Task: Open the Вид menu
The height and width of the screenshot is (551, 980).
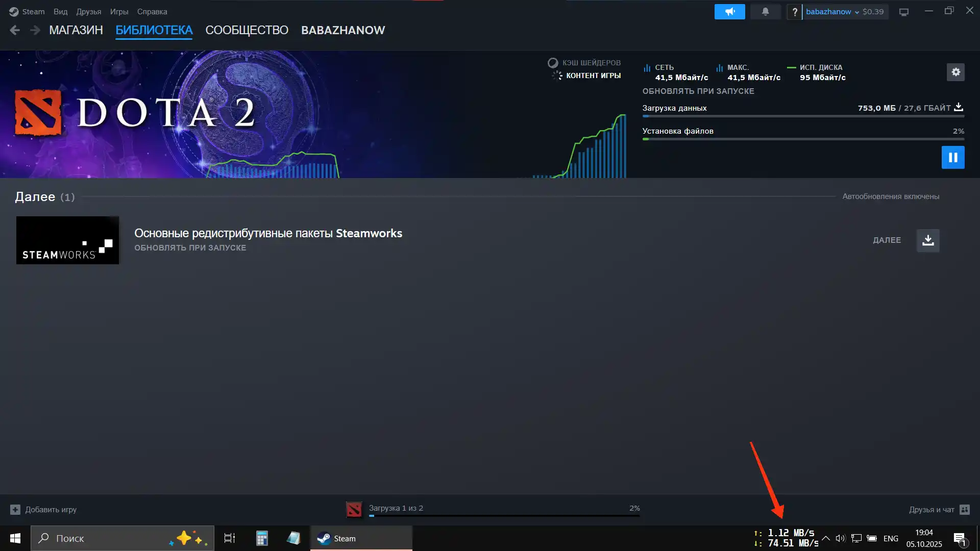Action: tap(60, 11)
